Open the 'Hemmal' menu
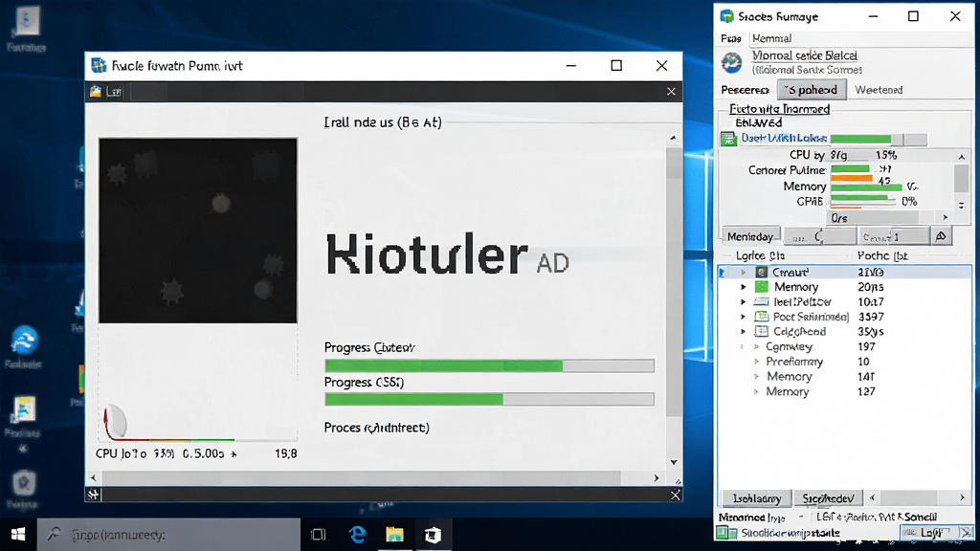 [772, 38]
